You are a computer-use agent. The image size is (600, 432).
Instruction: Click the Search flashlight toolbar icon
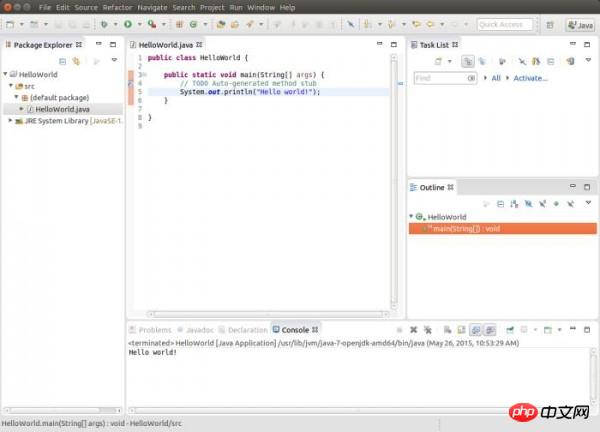pos(250,24)
